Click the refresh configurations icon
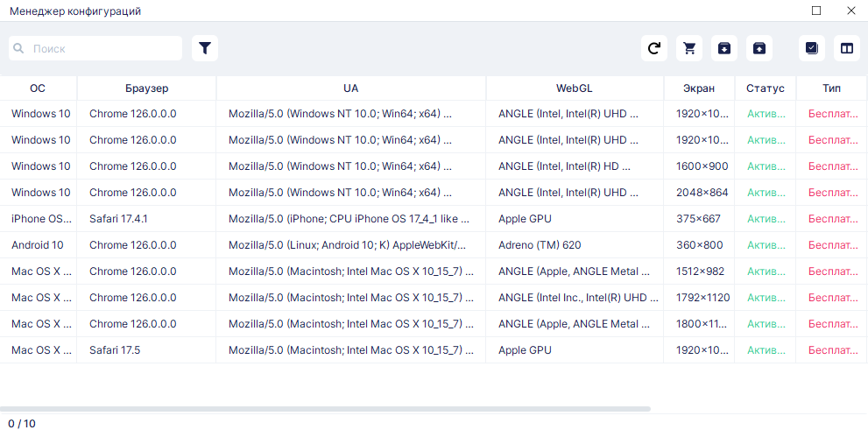The image size is (868, 430). [654, 48]
